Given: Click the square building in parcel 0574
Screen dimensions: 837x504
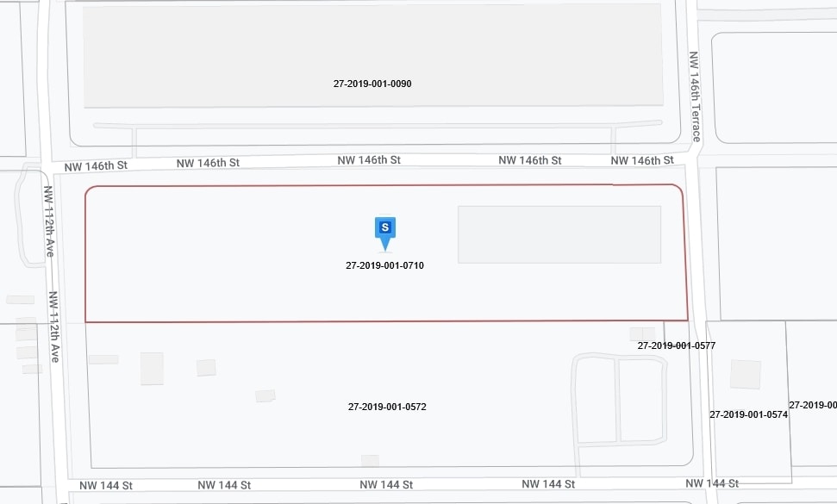Looking at the screenshot, I should click(745, 375).
